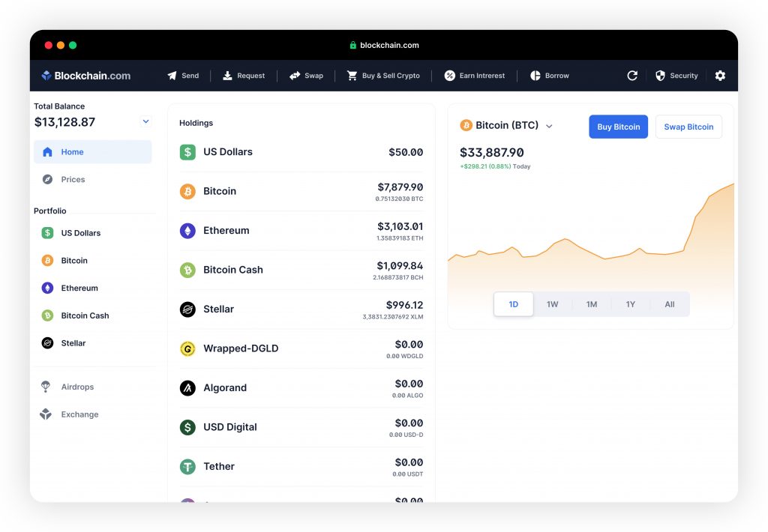Open the Request menu label

[250, 76]
